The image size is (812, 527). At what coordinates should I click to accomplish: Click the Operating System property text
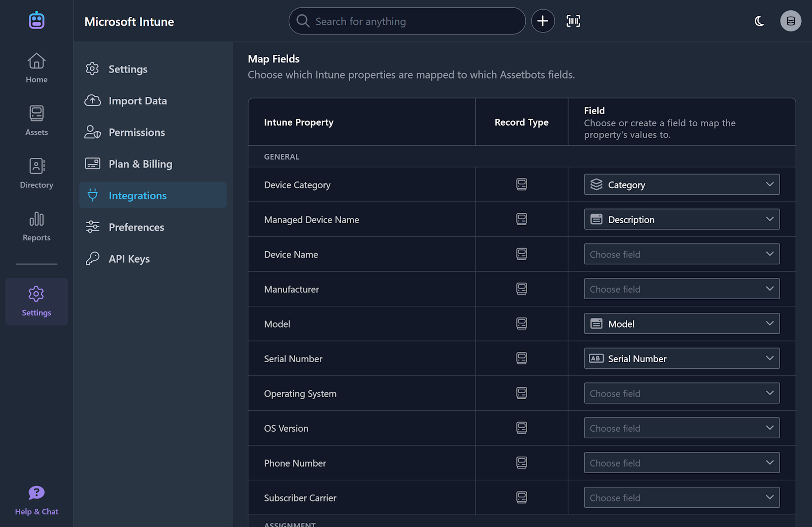point(300,394)
